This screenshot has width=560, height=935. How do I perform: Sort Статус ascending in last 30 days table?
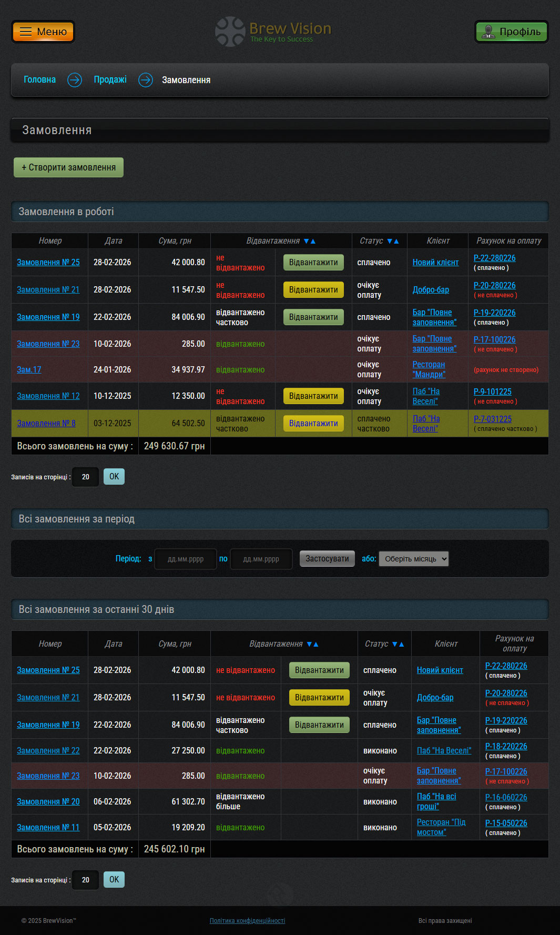coord(402,644)
